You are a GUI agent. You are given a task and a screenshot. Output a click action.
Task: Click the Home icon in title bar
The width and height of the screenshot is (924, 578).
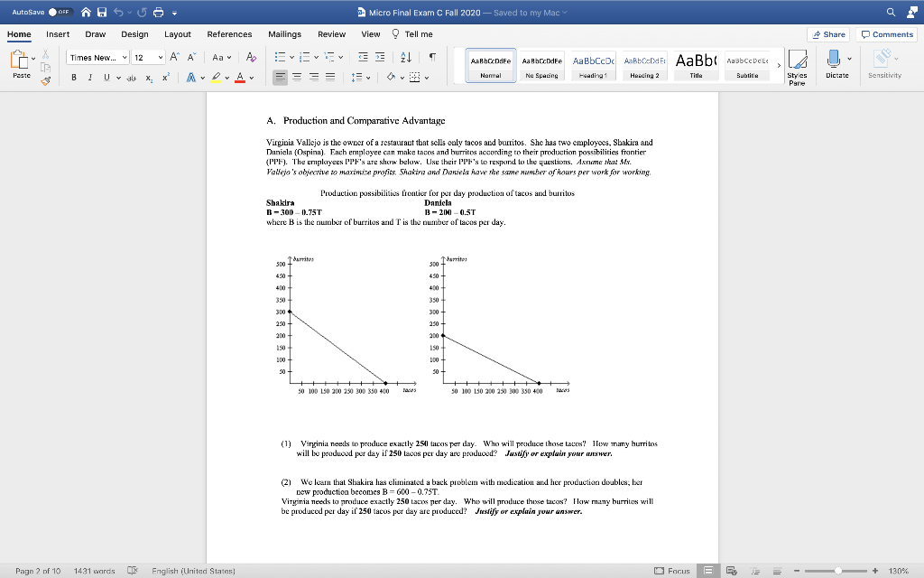[86, 13]
